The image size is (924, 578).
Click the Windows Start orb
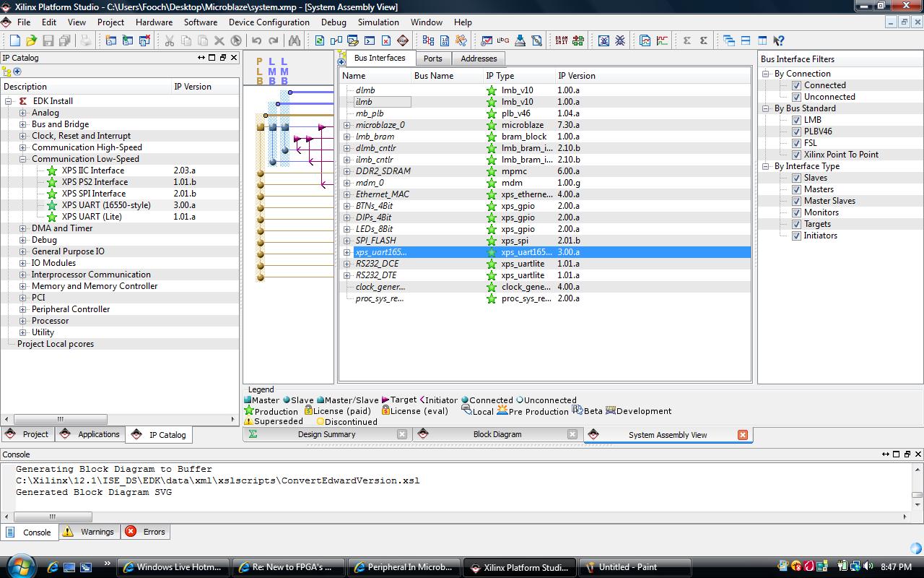click(19, 566)
